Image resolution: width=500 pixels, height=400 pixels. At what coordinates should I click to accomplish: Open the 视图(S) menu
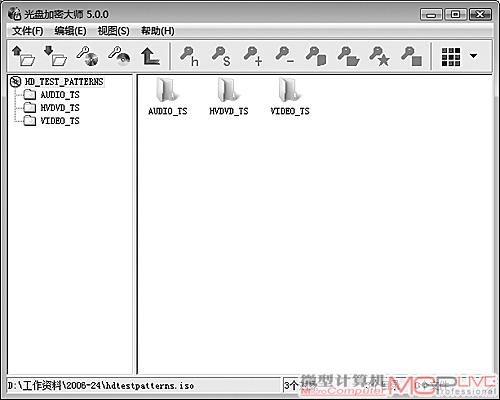pos(113,31)
